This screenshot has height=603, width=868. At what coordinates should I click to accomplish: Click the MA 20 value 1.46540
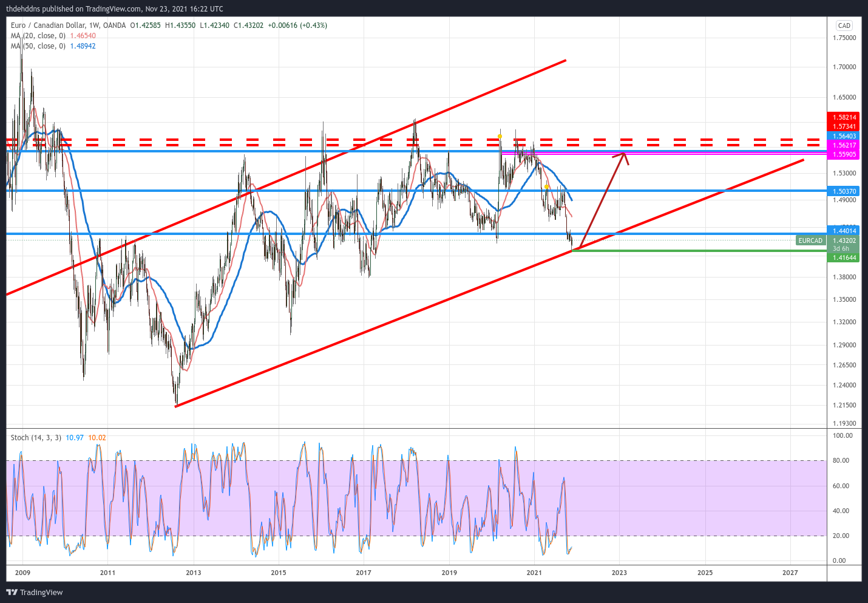(x=83, y=36)
